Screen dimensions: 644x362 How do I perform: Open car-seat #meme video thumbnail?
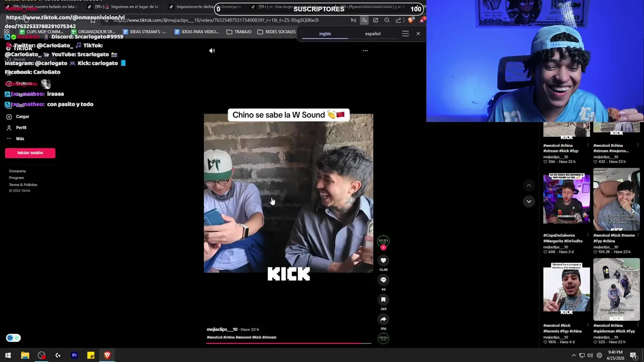(616, 199)
